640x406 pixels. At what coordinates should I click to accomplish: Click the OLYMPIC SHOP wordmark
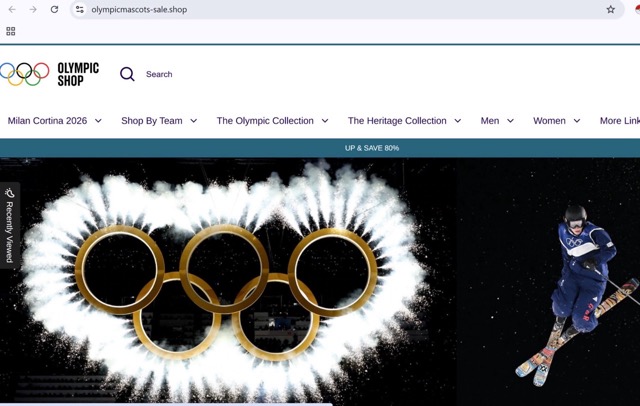coord(78,74)
